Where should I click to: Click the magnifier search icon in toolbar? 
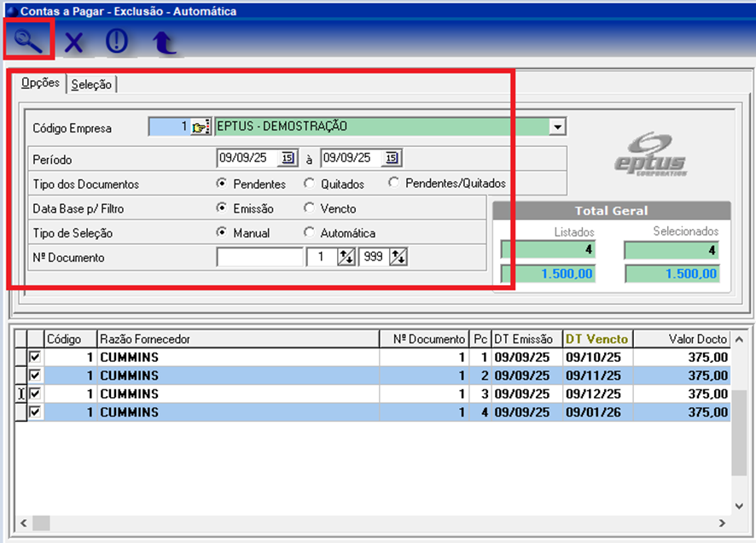[28, 40]
